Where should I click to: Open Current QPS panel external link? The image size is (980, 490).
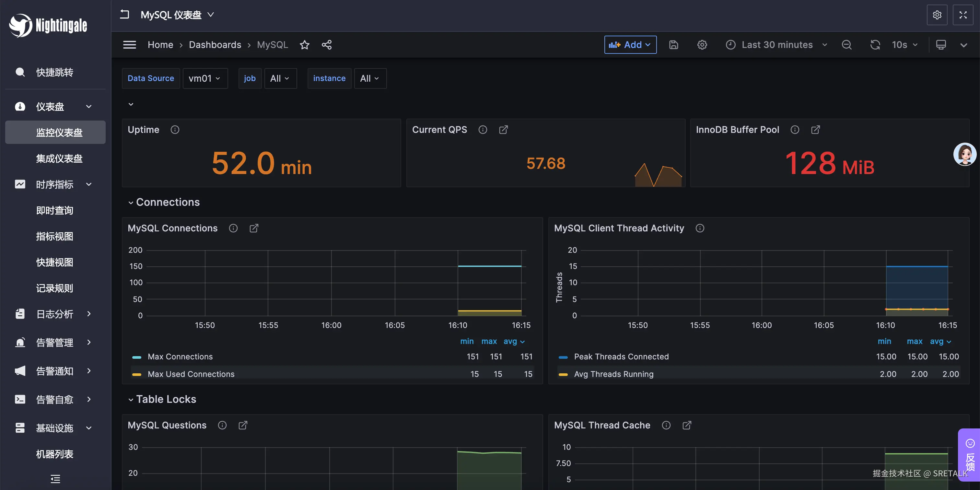click(x=503, y=130)
